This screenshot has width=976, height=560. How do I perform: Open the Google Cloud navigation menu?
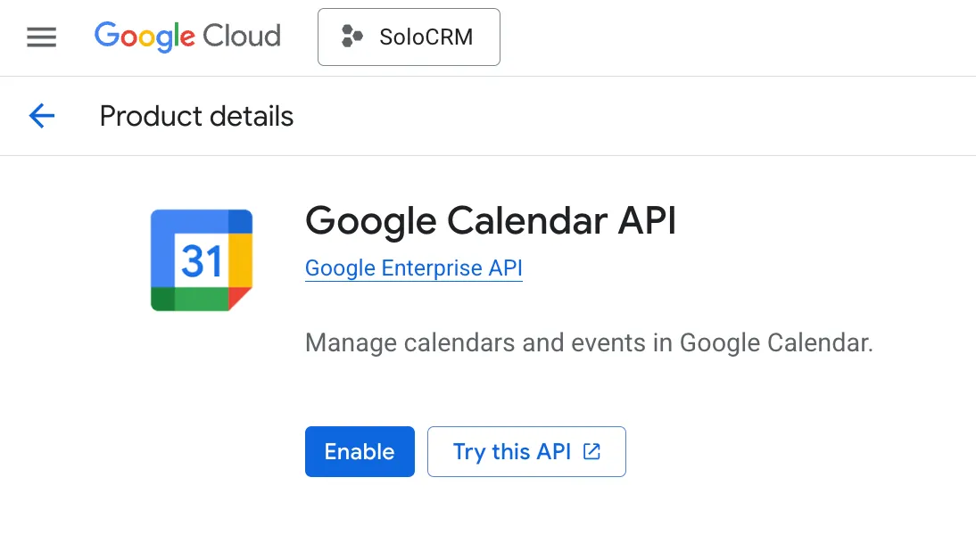[41, 37]
